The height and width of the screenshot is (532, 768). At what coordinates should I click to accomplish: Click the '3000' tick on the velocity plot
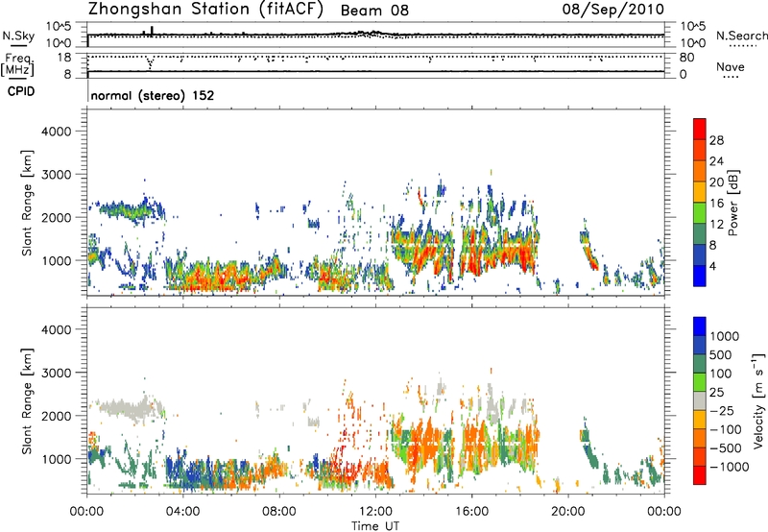pos(57,373)
